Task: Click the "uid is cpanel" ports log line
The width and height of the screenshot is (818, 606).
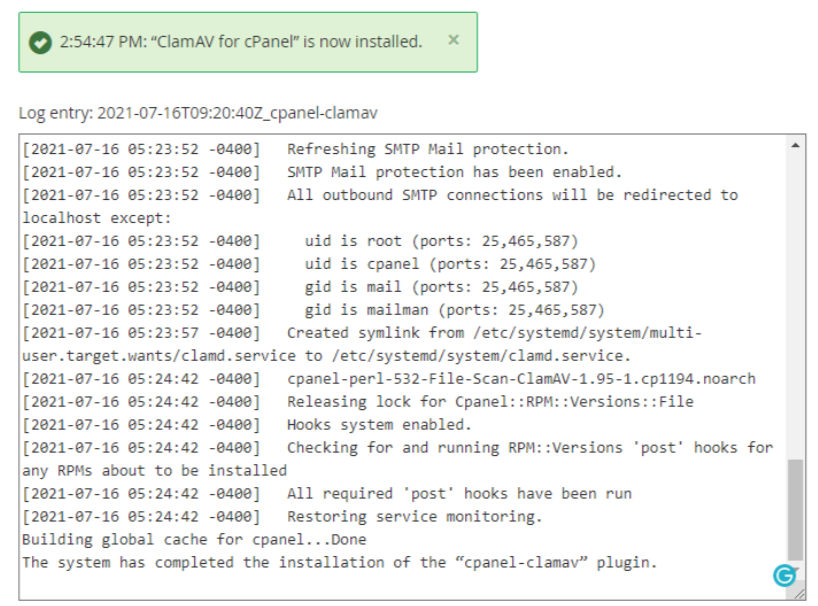Action: [x=309, y=264]
